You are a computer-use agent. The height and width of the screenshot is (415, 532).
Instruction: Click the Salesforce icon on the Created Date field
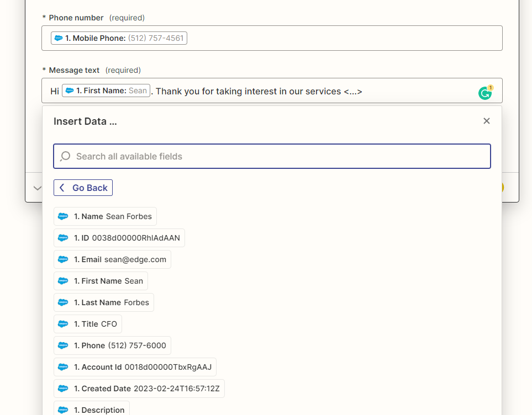[63, 389]
